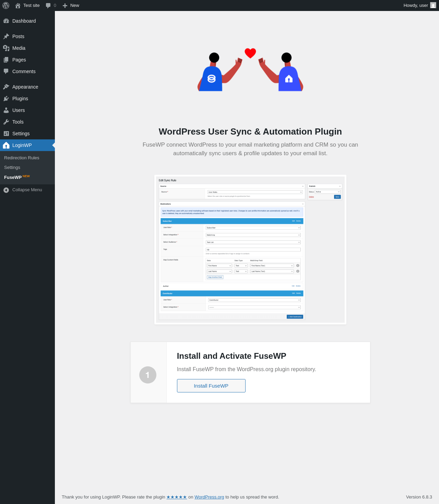This screenshot has height=504, width=439.
Task: Open Media menu item
Action: (x=27, y=48)
